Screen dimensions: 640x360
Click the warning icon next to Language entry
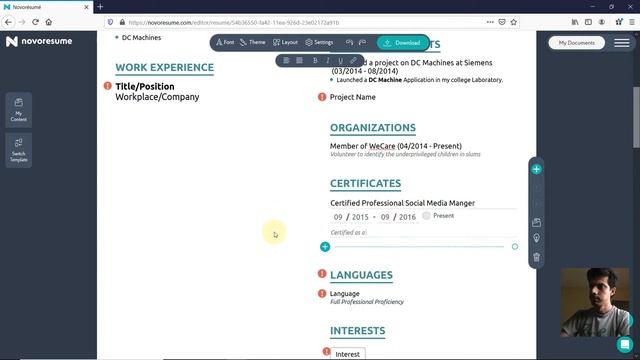[x=322, y=293]
